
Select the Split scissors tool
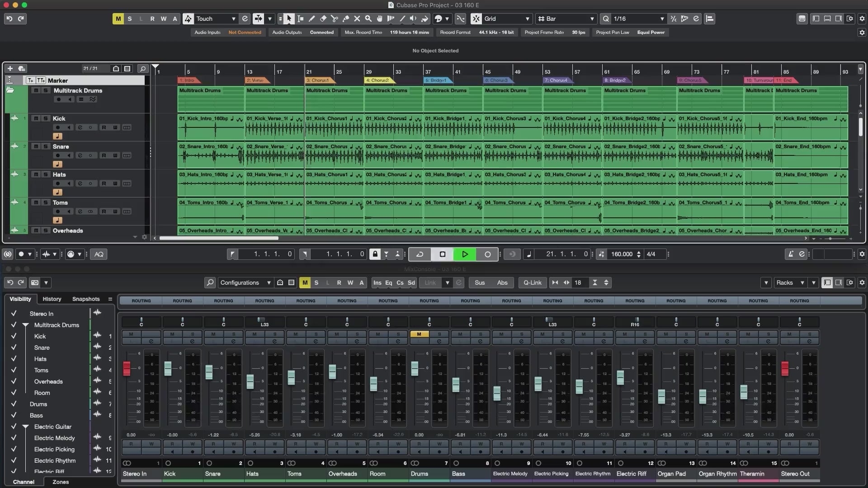point(334,19)
